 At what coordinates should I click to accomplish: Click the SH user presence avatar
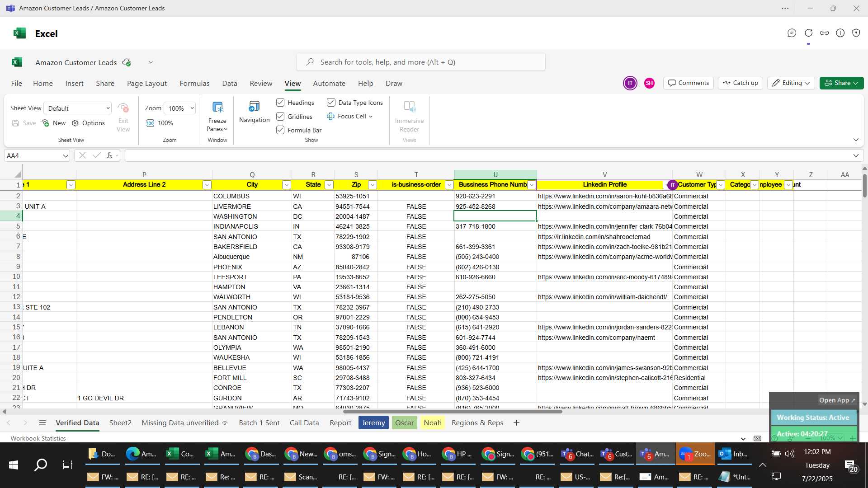(x=649, y=83)
